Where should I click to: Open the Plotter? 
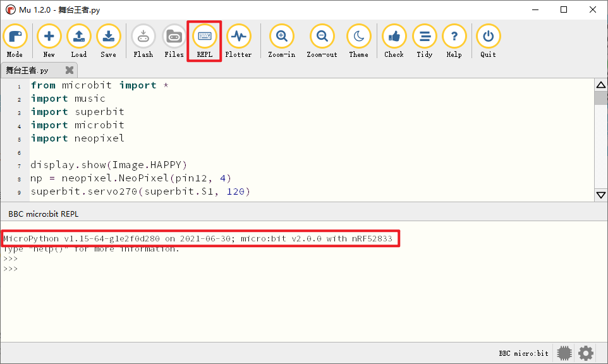238,40
